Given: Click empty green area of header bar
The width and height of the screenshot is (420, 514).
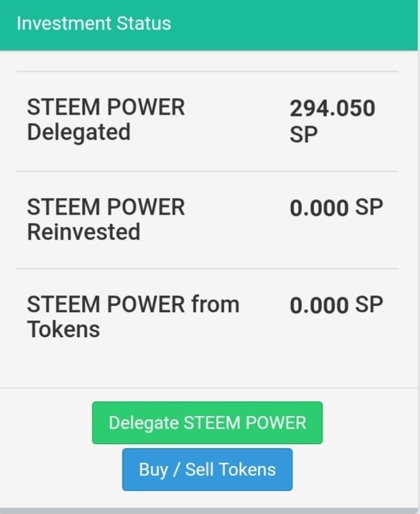Looking at the screenshot, I should click(x=295, y=24).
